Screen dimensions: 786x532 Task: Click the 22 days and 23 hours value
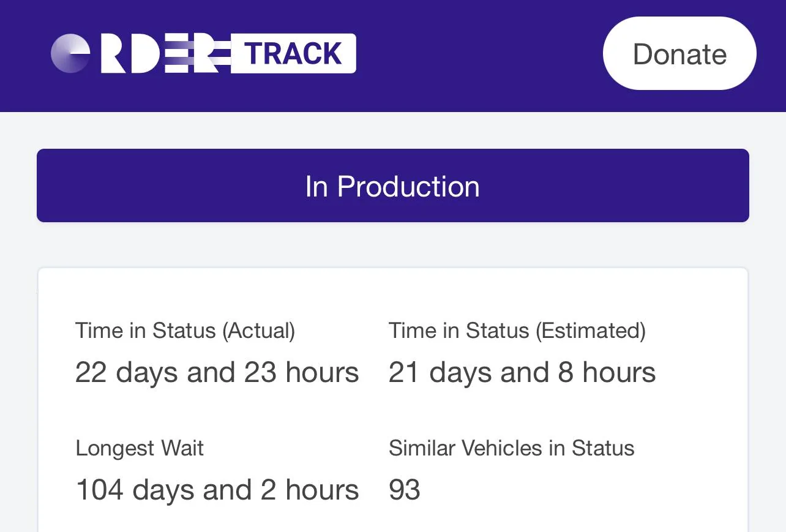click(x=217, y=372)
